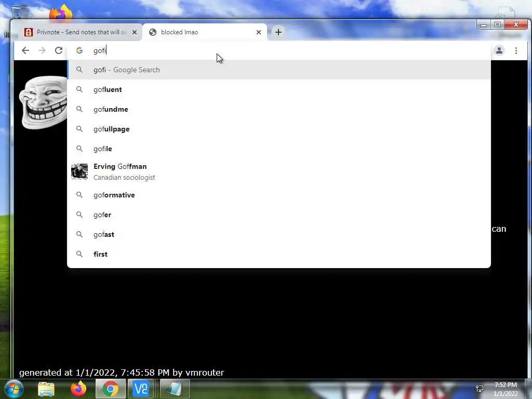Screen dimensions: 532x399
Task: Launch Firefox from the taskbar
Action: (78, 389)
